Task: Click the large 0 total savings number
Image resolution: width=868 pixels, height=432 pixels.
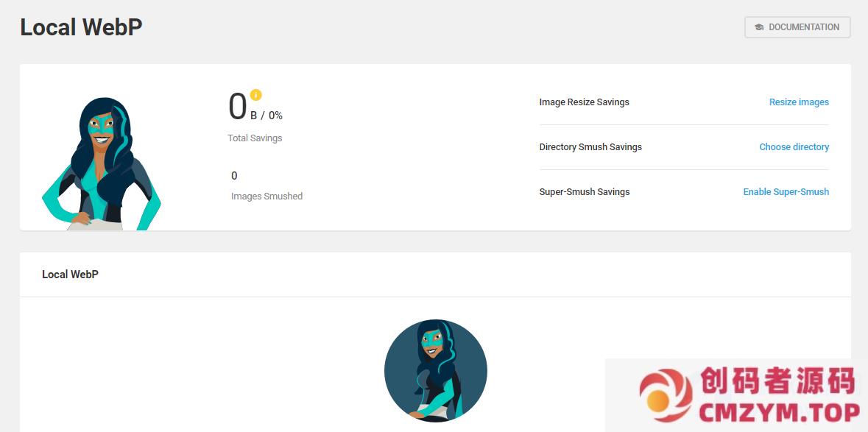Action: point(237,107)
